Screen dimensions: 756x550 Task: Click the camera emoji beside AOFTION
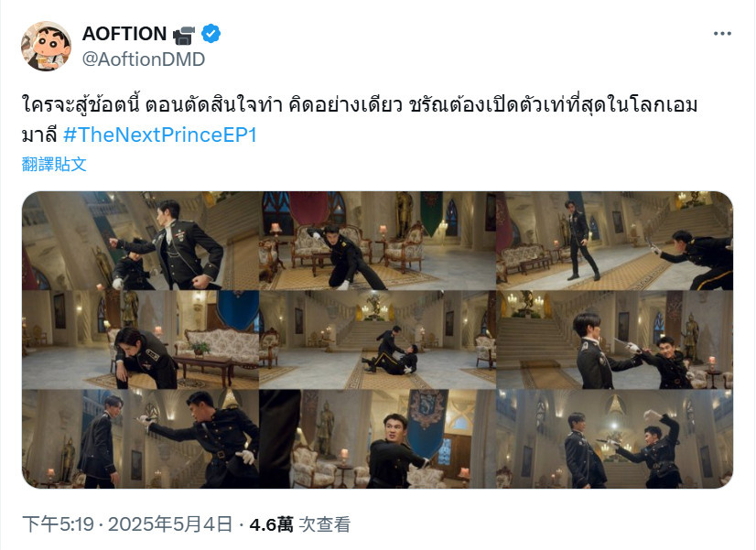[x=184, y=35]
